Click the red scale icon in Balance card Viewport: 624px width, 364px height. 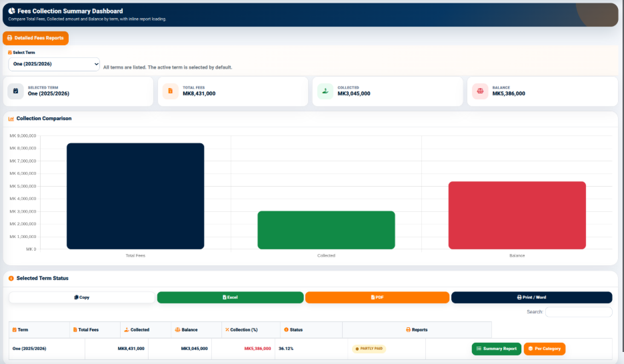[480, 91]
